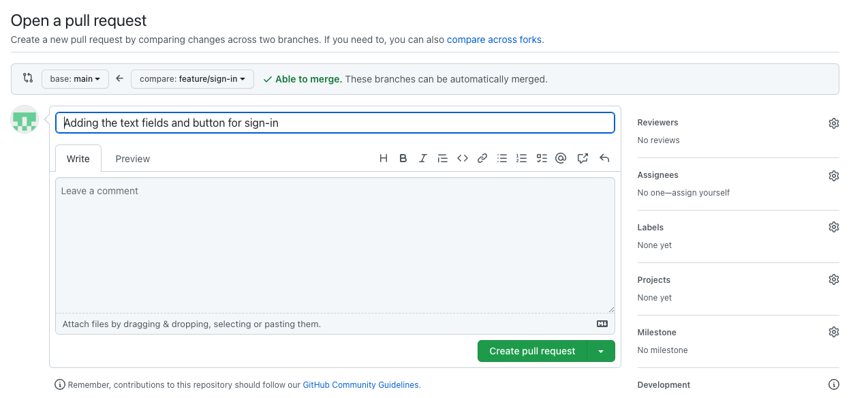Click the Markdown supported icon
This screenshot has height=398, width=868.
point(602,324)
